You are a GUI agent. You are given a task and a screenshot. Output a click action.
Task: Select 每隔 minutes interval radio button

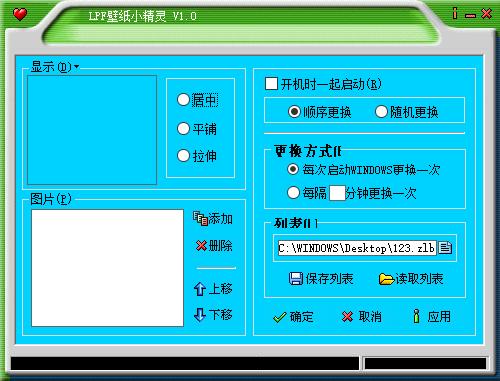pyautogui.click(x=293, y=192)
